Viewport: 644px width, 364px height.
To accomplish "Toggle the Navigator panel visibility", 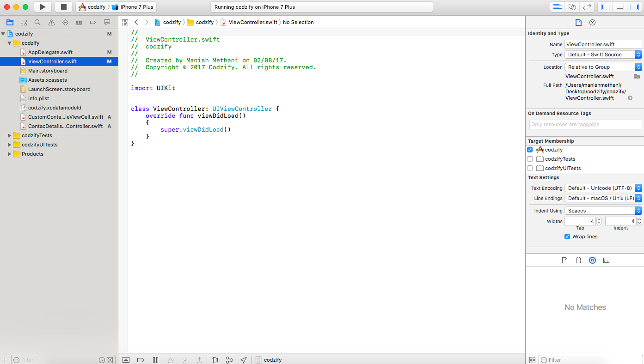I will coord(605,7).
